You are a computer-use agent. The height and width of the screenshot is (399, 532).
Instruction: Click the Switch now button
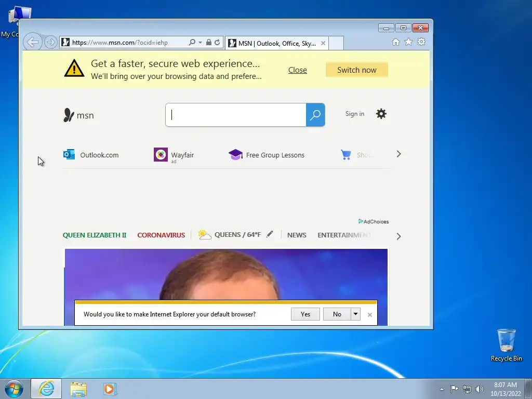(x=356, y=70)
